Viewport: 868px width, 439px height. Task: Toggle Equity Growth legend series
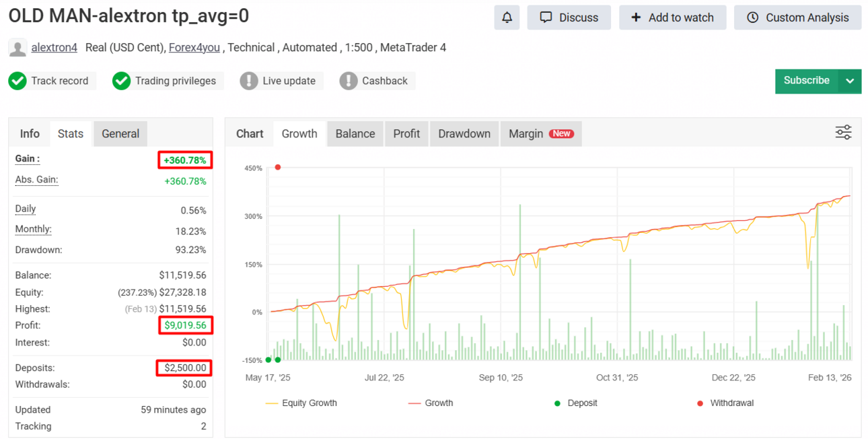coord(301,403)
